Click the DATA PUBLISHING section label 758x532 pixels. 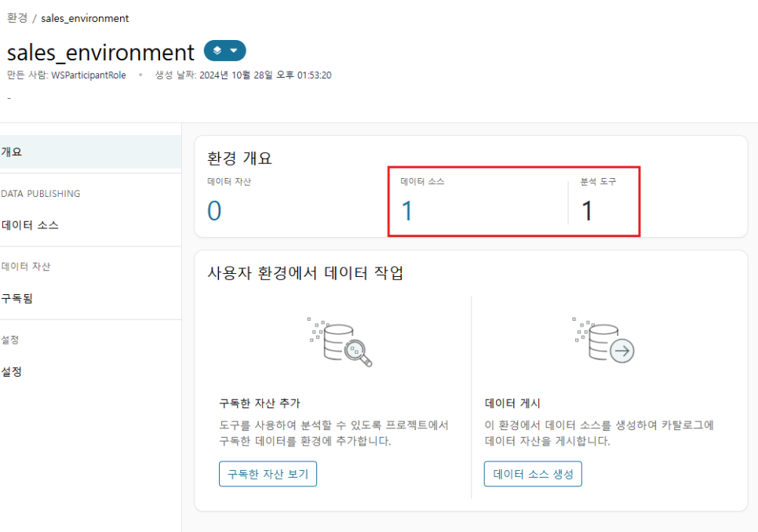click(x=41, y=194)
